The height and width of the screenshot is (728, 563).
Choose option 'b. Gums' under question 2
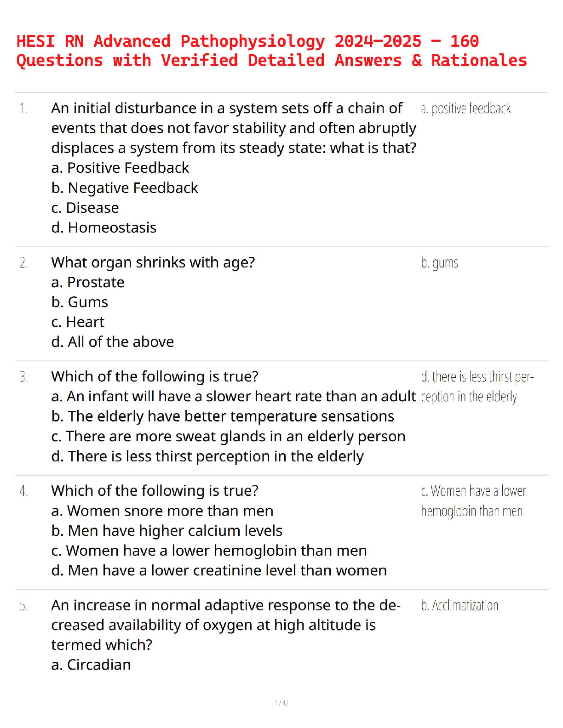click(x=80, y=302)
